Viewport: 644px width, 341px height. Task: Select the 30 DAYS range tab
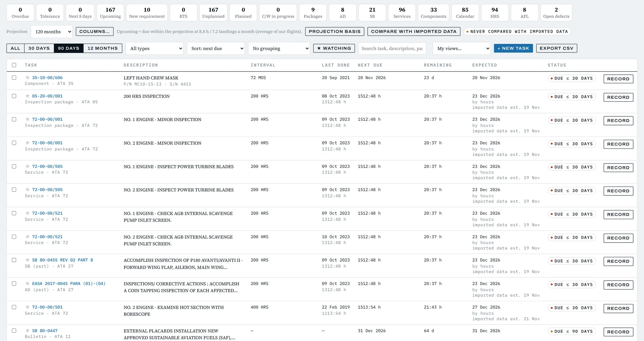pos(39,48)
